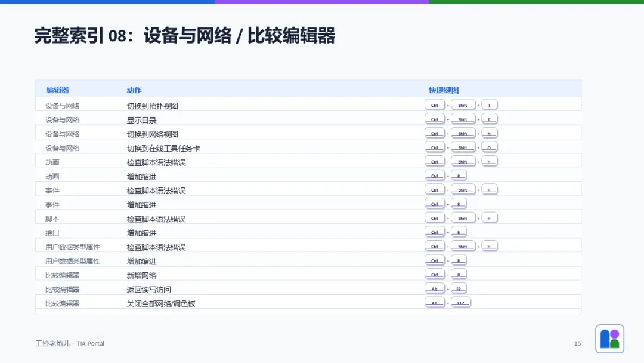Click 用户数据类型属性 in the 检查脚本语法错误 row
Image resolution: width=644 pixels, height=363 pixels.
coord(73,247)
